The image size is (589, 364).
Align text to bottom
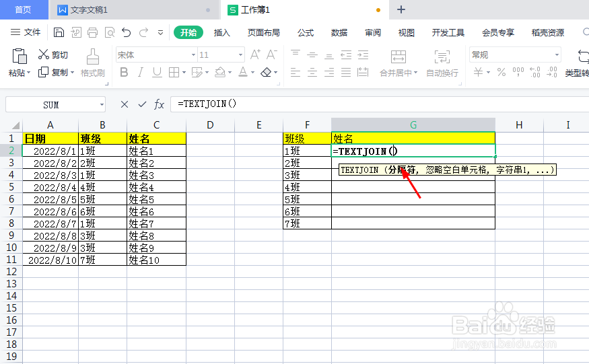pyautogui.click(x=329, y=55)
